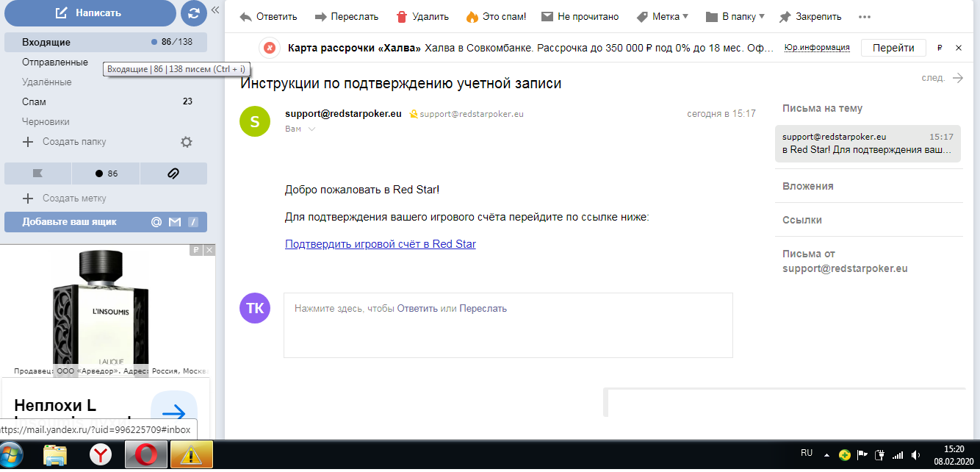Click the Халва ad red round logo icon

coord(270,48)
